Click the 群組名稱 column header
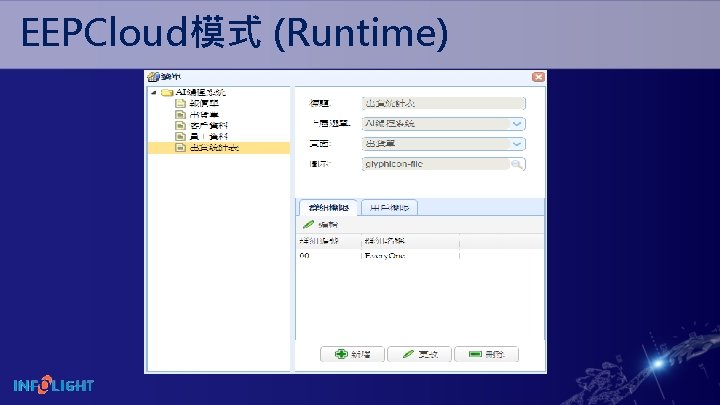 coord(410,241)
